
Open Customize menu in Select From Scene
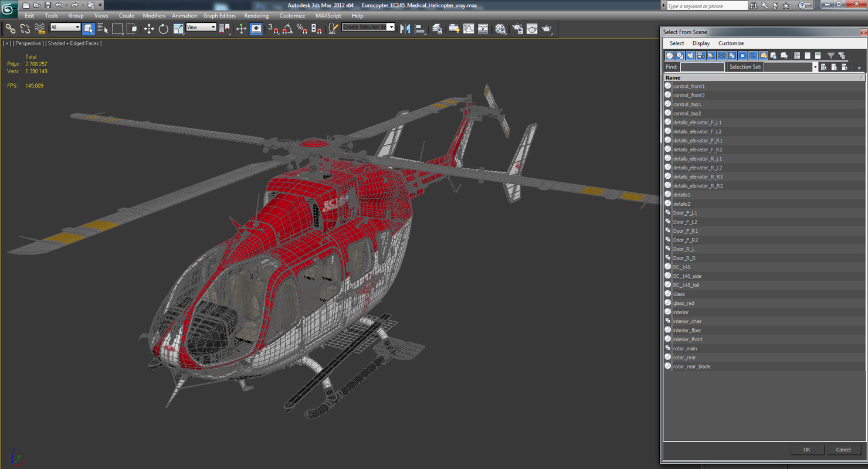(731, 43)
